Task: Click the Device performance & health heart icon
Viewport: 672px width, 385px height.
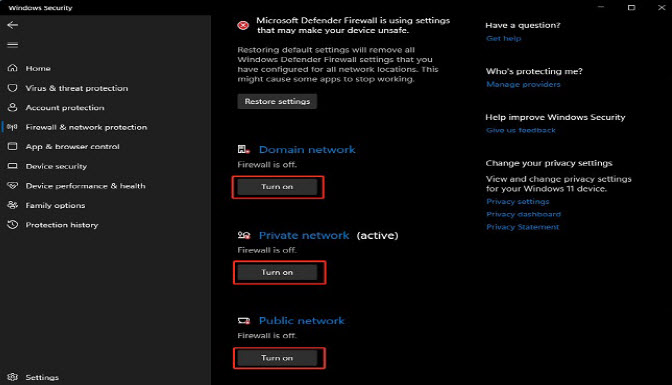Action: 12,186
